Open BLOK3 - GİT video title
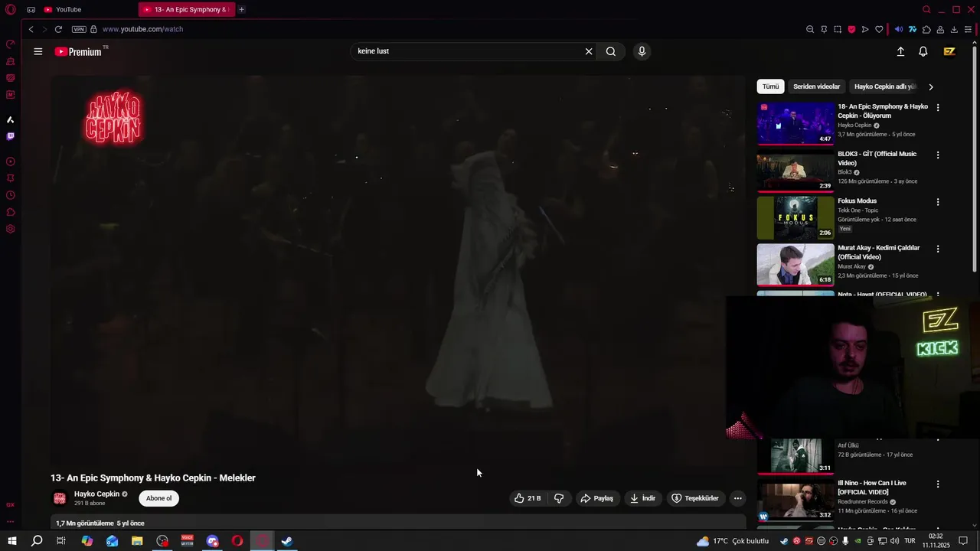 (x=877, y=158)
